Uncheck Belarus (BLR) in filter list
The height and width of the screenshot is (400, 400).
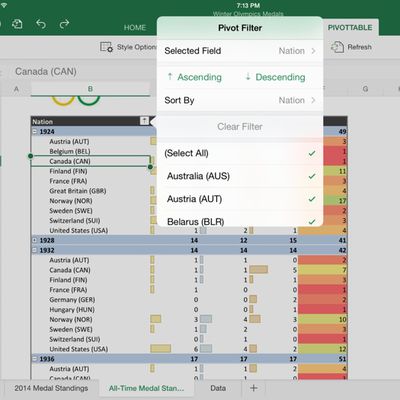pos(312,221)
